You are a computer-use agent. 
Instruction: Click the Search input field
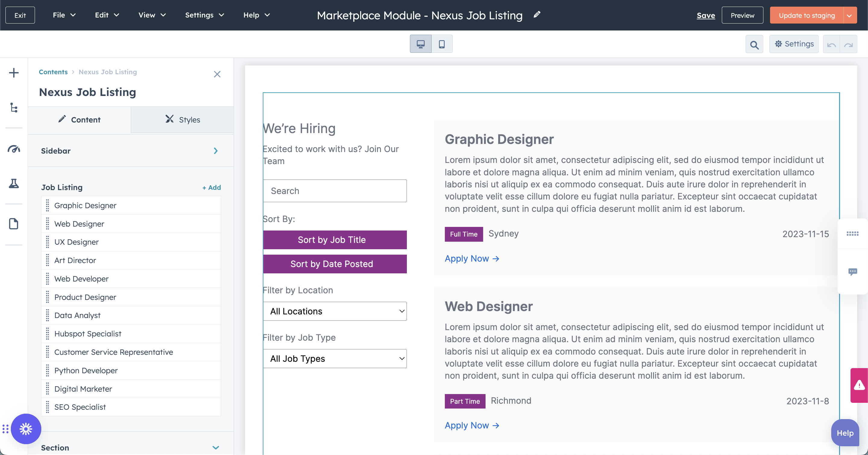click(x=335, y=191)
